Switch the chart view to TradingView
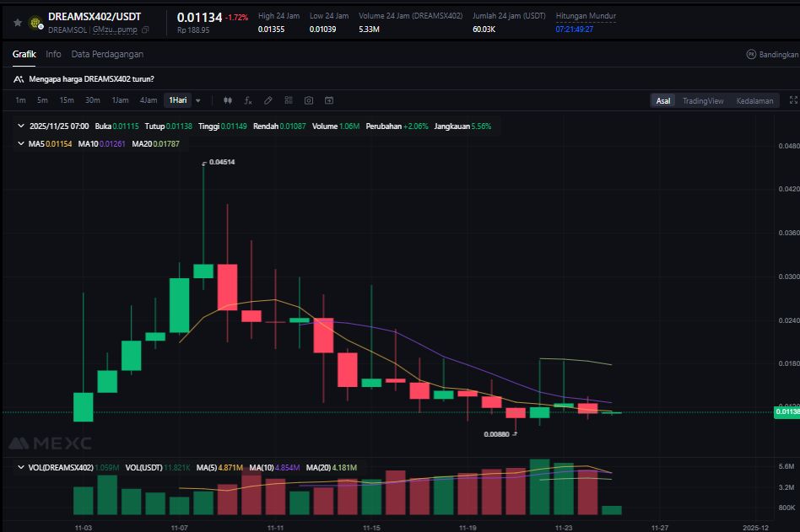Image resolution: width=800 pixels, height=532 pixels. [703, 101]
